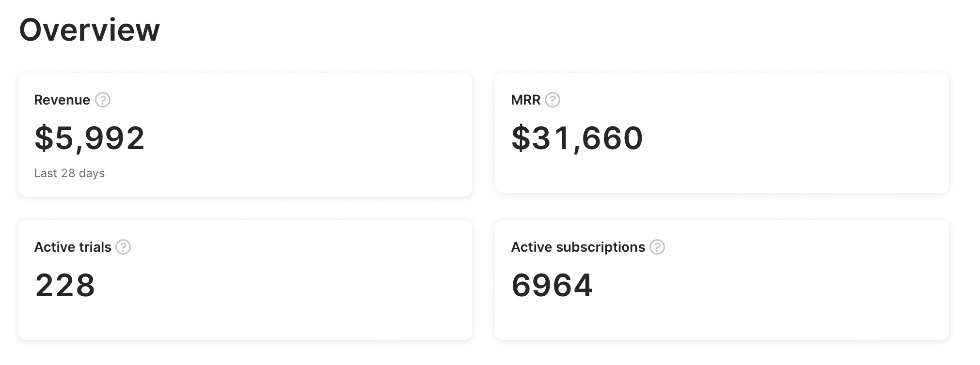This screenshot has height=365, width=980.
Task: Select the 228 active trials number
Action: point(65,285)
